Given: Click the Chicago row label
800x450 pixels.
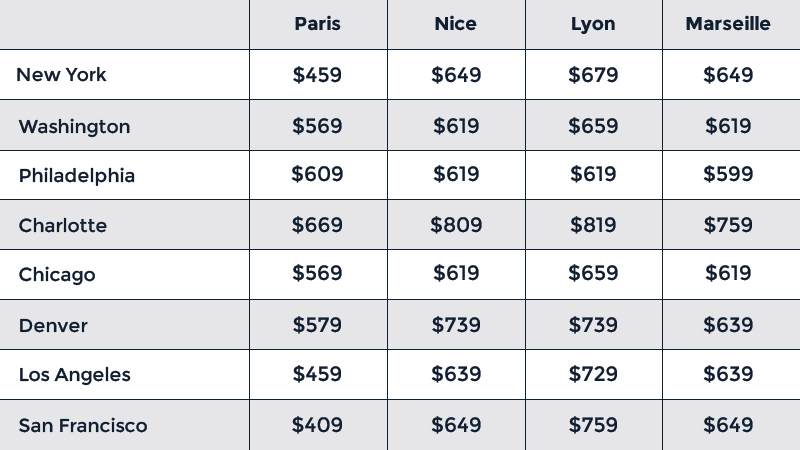Looking at the screenshot, I should (x=57, y=275).
